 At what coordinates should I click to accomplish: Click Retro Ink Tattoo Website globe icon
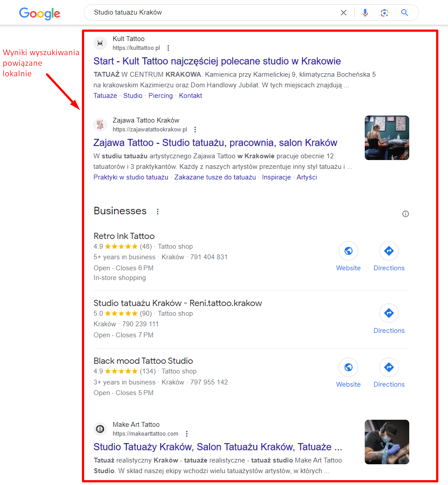click(348, 251)
